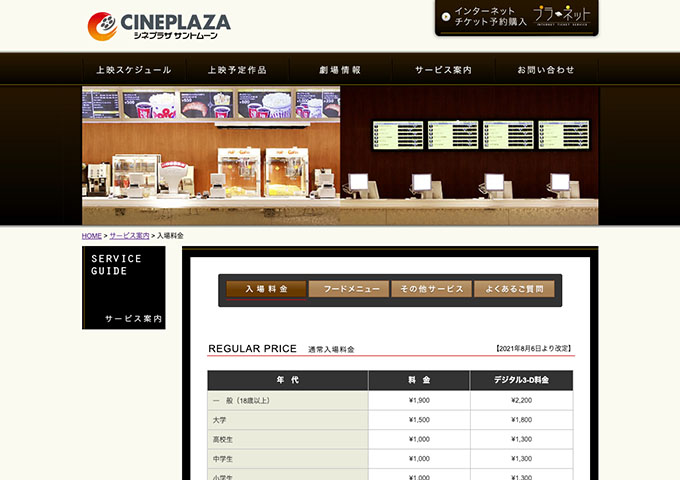
Task: Open the 上映予定作品 menu
Action: [237, 70]
